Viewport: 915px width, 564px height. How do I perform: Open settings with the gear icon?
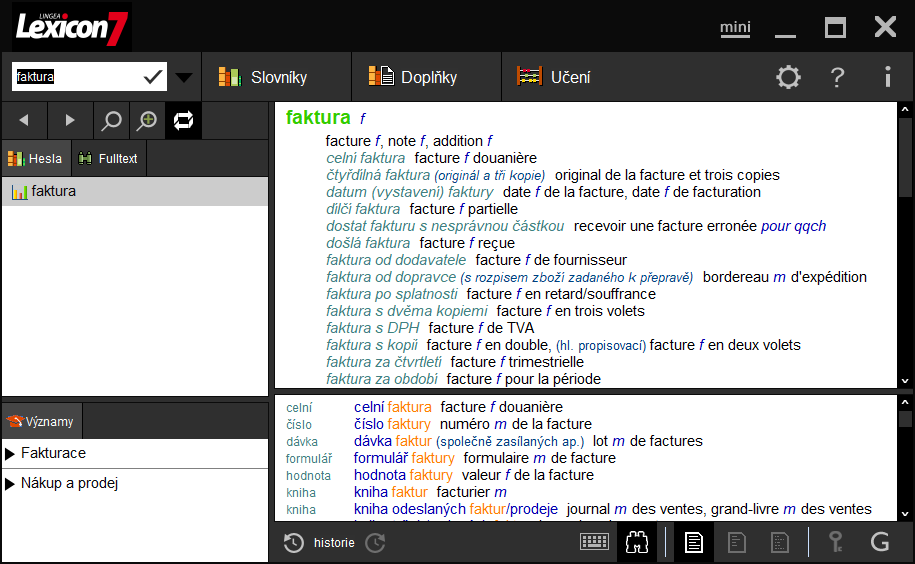click(789, 77)
